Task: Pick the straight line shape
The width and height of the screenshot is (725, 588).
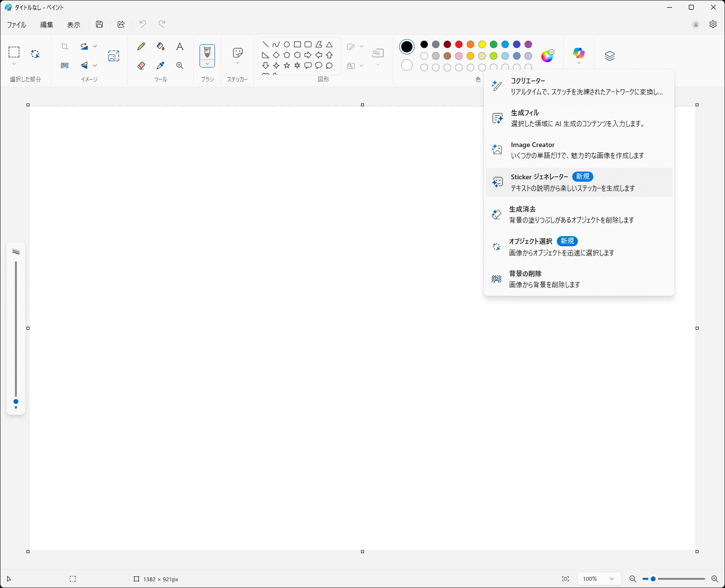Action: pyautogui.click(x=266, y=44)
